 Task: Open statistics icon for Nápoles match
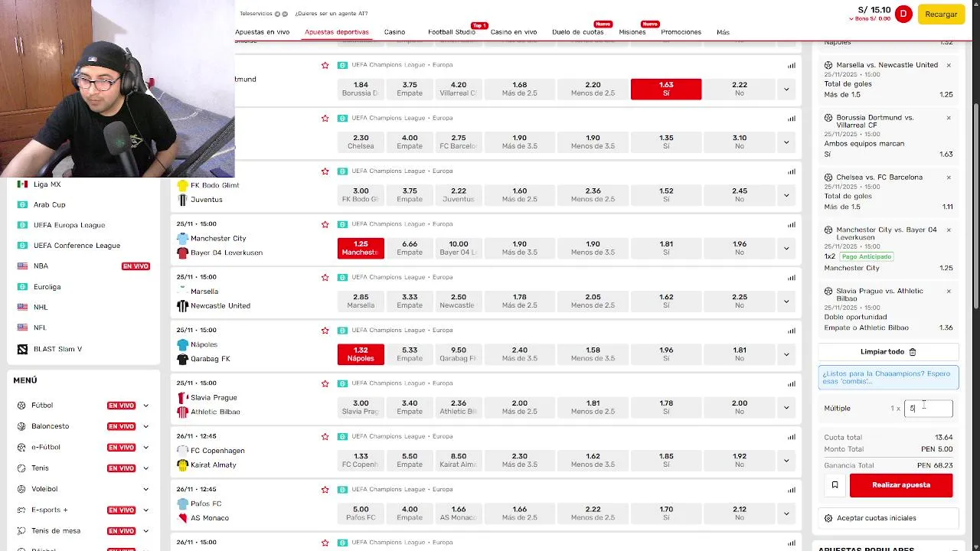point(792,331)
